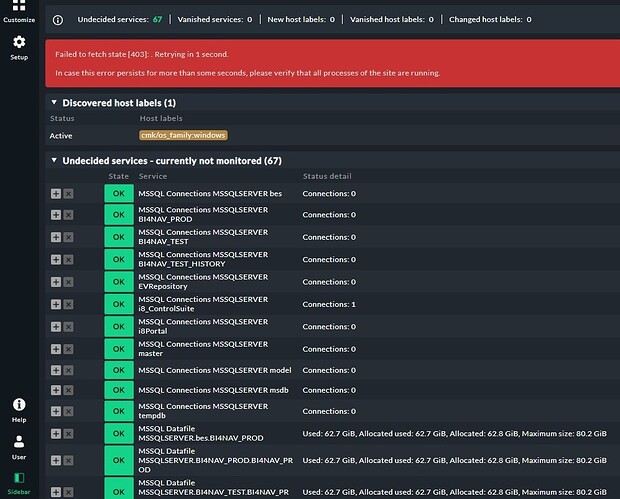Add MSSQL Connections EVRepository with plus icon
The height and width of the screenshot is (499, 620).
(56, 282)
